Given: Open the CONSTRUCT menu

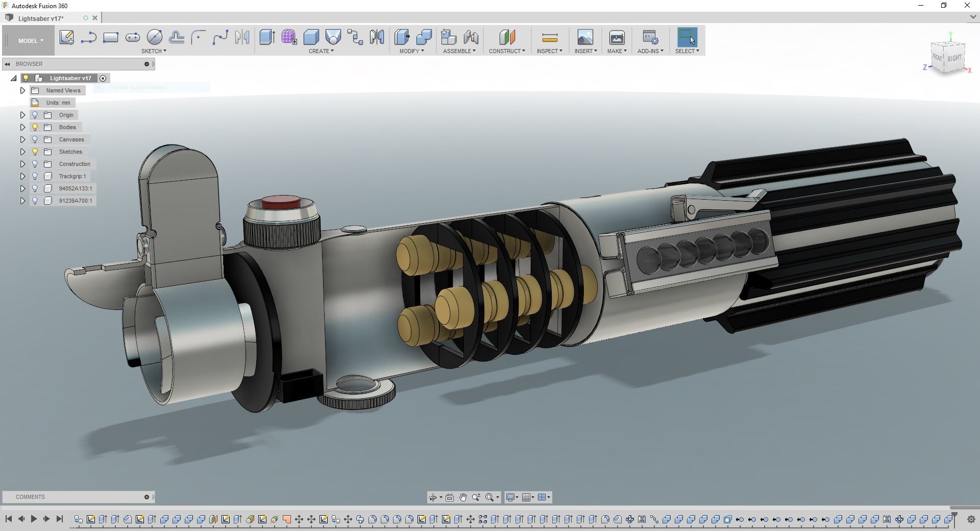Looking at the screenshot, I should pos(507,51).
